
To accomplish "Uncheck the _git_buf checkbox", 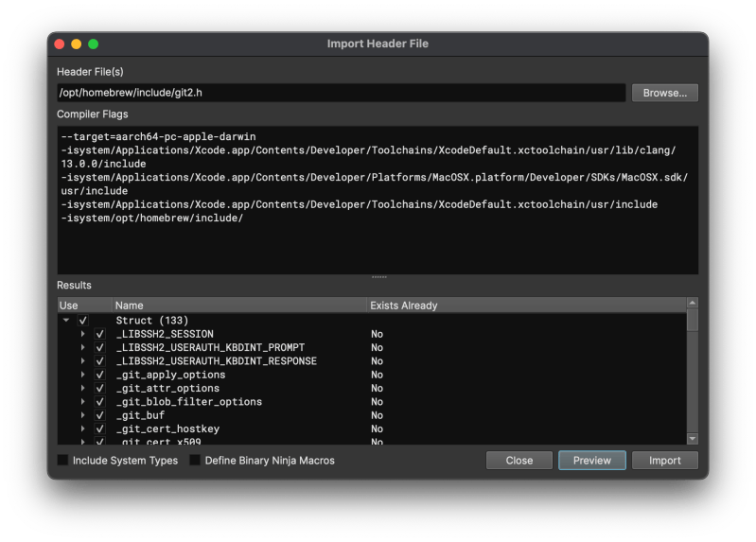I will pos(99,414).
